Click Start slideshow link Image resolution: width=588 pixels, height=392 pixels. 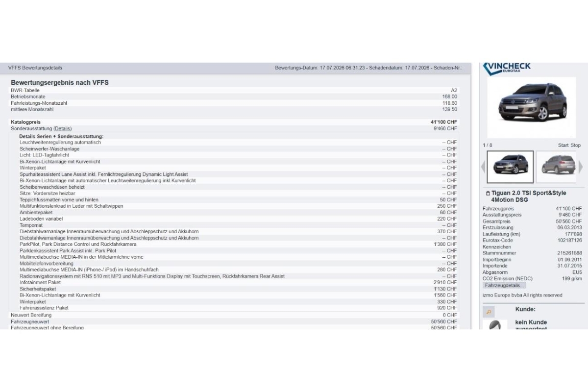click(563, 145)
